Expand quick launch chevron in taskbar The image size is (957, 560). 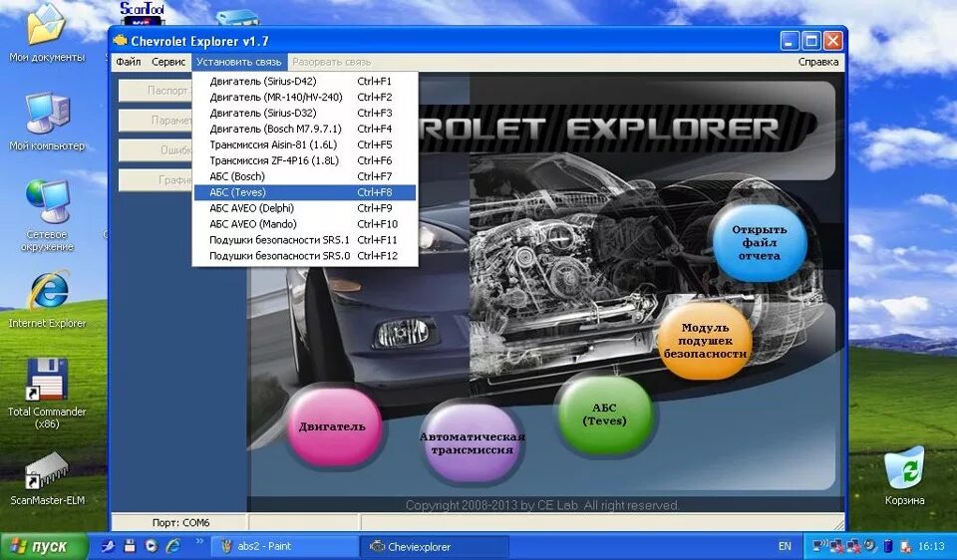[199, 542]
